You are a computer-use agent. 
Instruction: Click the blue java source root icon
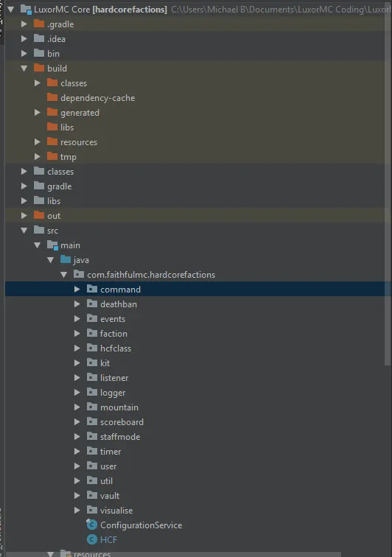(x=66, y=259)
